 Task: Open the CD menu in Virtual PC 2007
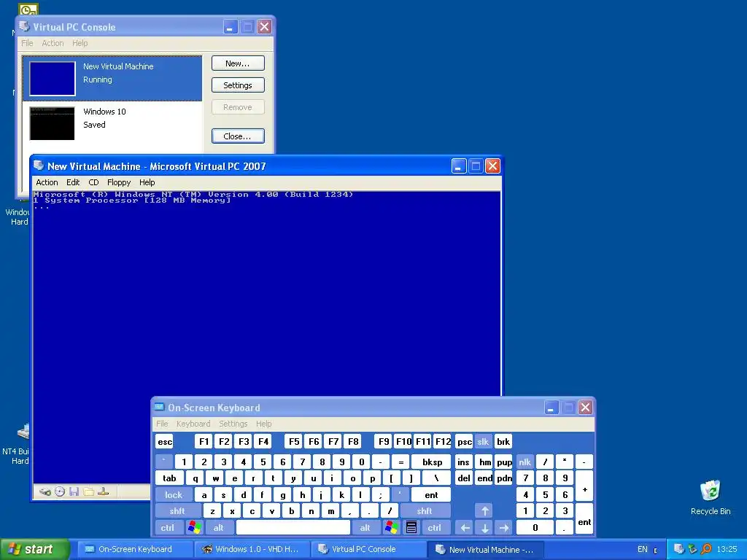coord(93,182)
